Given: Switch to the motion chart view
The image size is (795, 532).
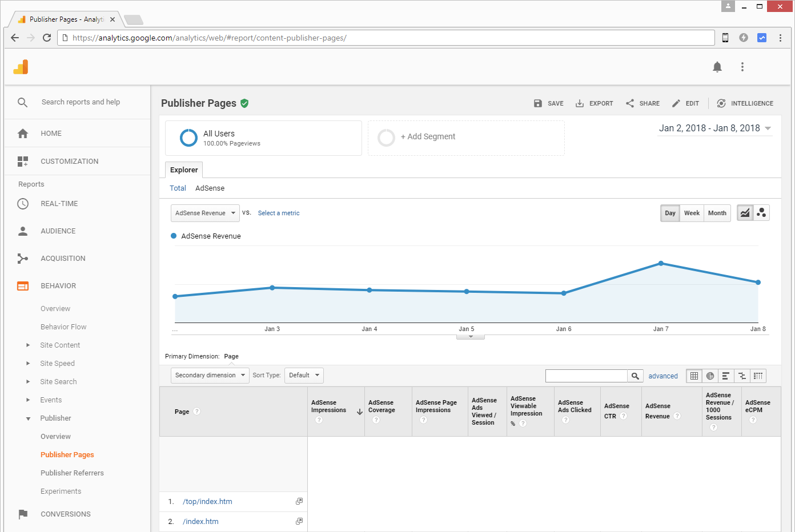Looking at the screenshot, I should click(761, 213).
